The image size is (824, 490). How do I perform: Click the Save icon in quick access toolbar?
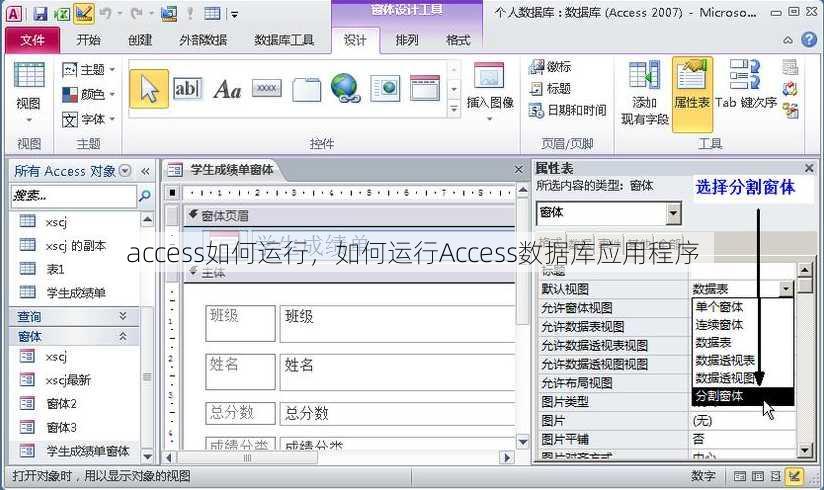(x=40, y=14)
